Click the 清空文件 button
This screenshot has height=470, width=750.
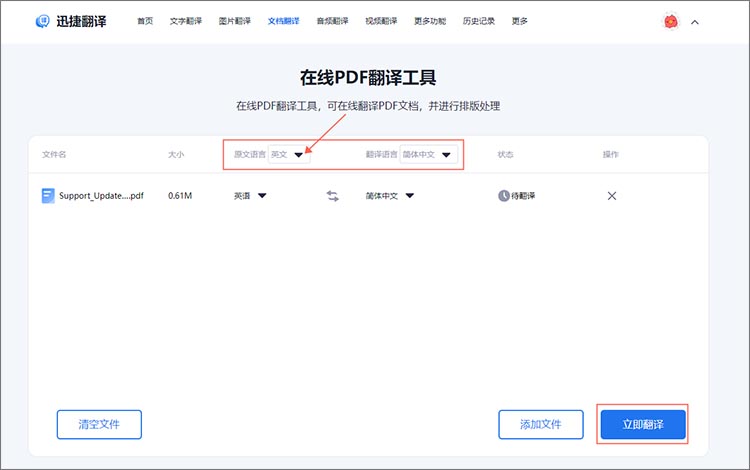pyautogui.click(x=99, y=424)
